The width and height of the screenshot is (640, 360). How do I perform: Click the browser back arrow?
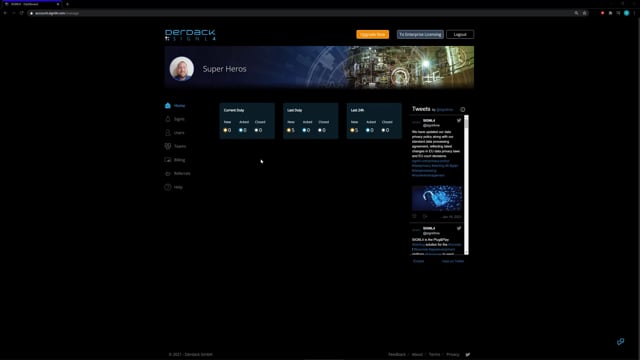pyautogui.click(x=5, y=13)
